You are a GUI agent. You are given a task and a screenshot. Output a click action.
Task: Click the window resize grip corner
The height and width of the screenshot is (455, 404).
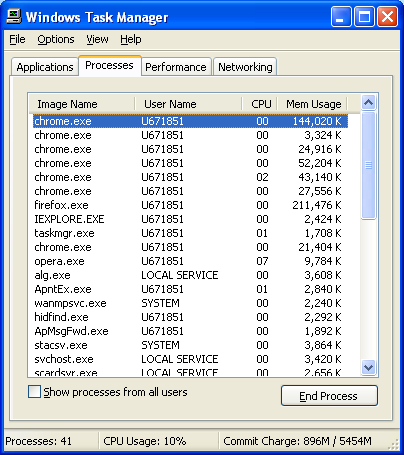[x=393, y=444]
